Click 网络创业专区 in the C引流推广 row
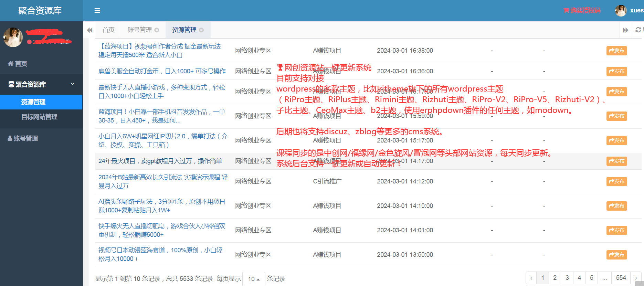The height and width of the screenshot is (286, 644). point(253,181)
